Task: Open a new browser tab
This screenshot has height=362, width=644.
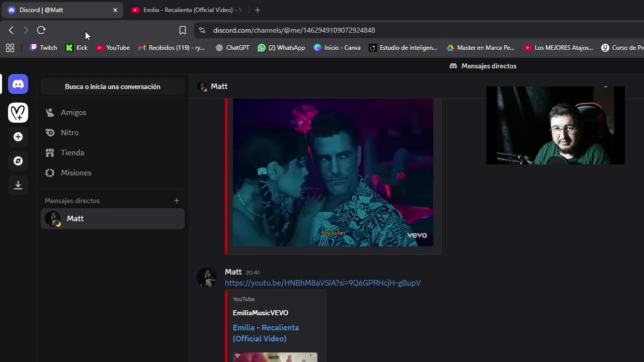Action: coord(258,10)
